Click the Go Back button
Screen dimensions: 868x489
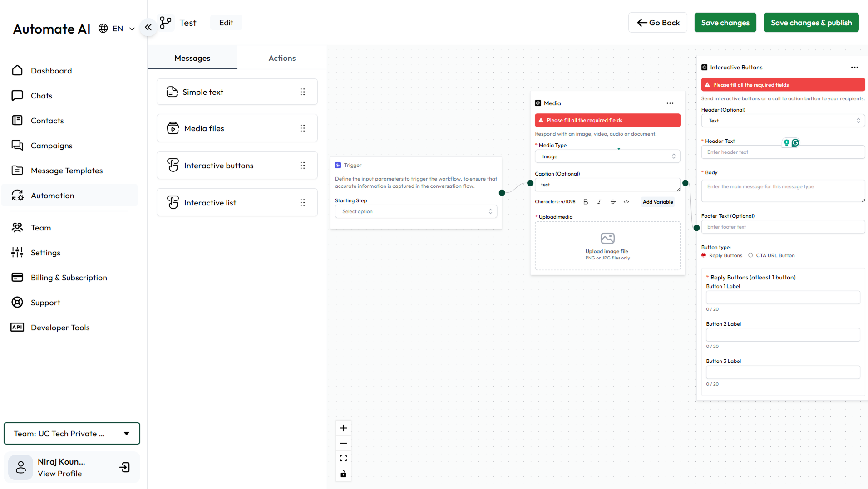click(658, 23)
